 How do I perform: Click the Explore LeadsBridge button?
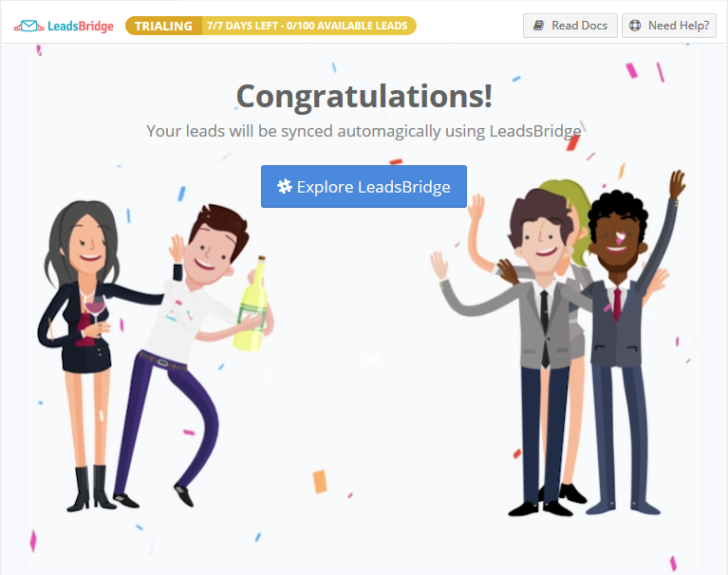(x=364, y=187)
